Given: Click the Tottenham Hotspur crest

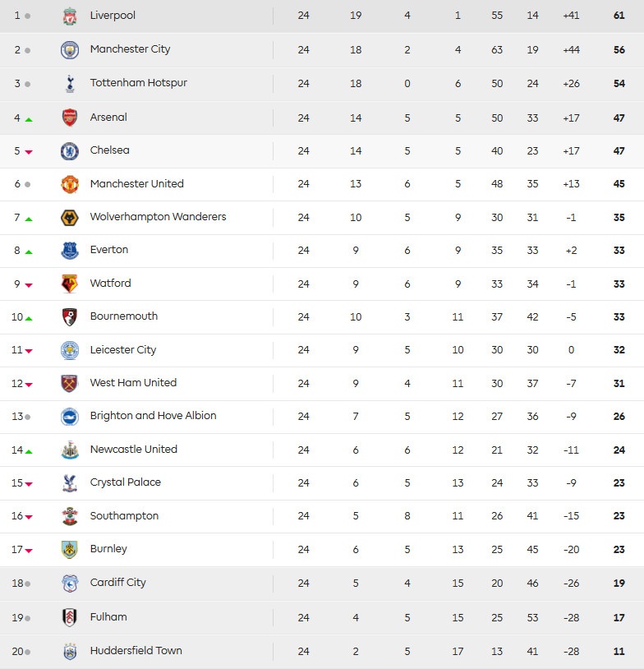Looking at the screenshot, I should click(x=70, y=82).
